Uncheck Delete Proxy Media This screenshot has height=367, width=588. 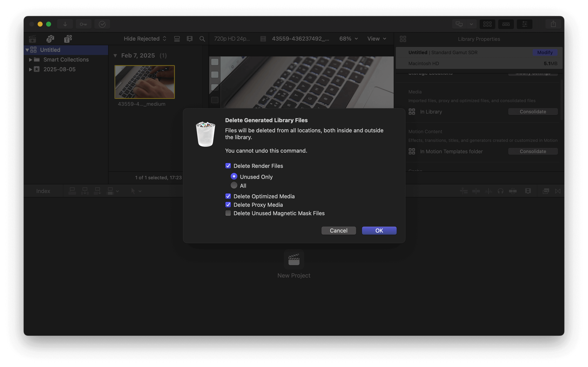click(228, 205)
